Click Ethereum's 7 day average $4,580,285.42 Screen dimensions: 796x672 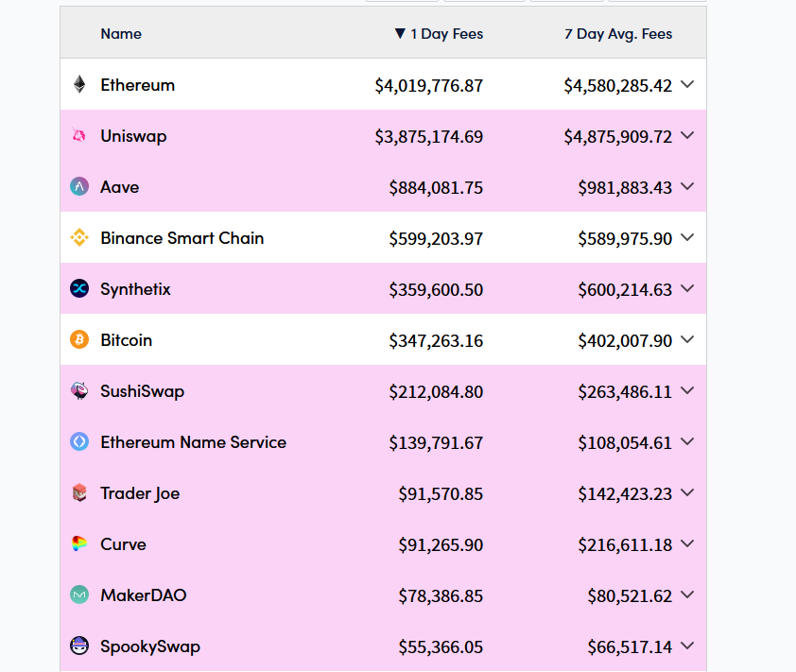618,85
